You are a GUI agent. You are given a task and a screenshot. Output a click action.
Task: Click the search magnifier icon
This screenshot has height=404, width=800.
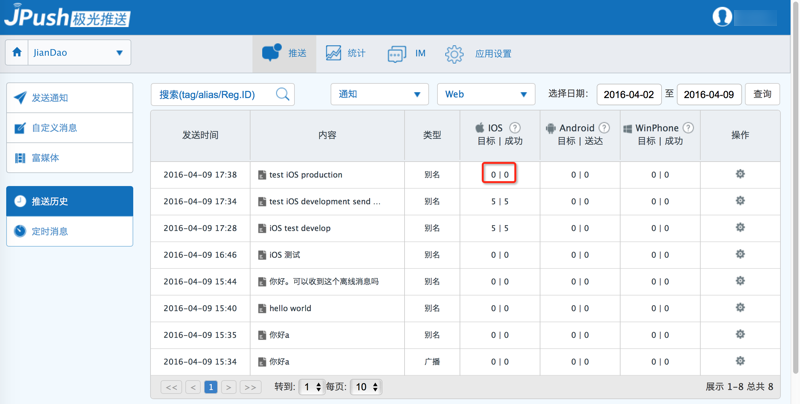pyautogui.click(x=283, y=94)
